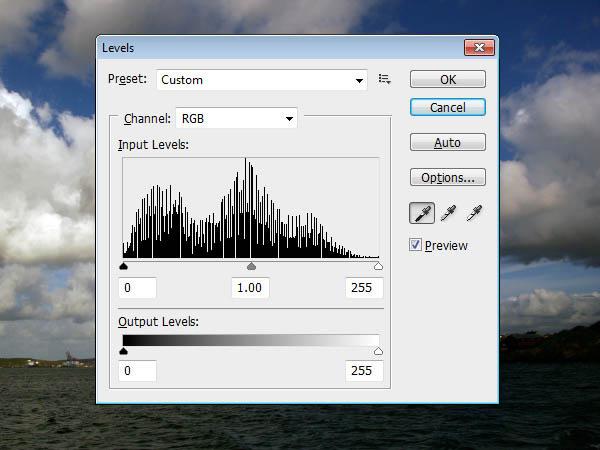Image resolution: width=600 pixels, height=450 pixels.
Task: Click the input highlight white slider triangle
Action: coord(378,266)
